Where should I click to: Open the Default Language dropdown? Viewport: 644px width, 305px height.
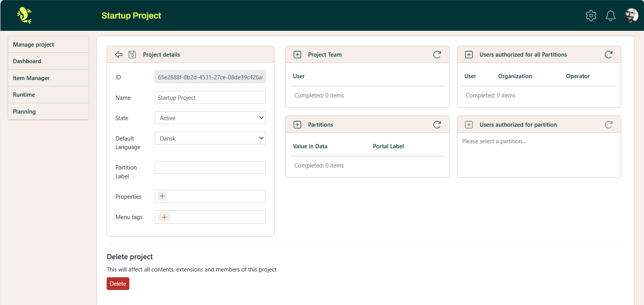(210, 138)
